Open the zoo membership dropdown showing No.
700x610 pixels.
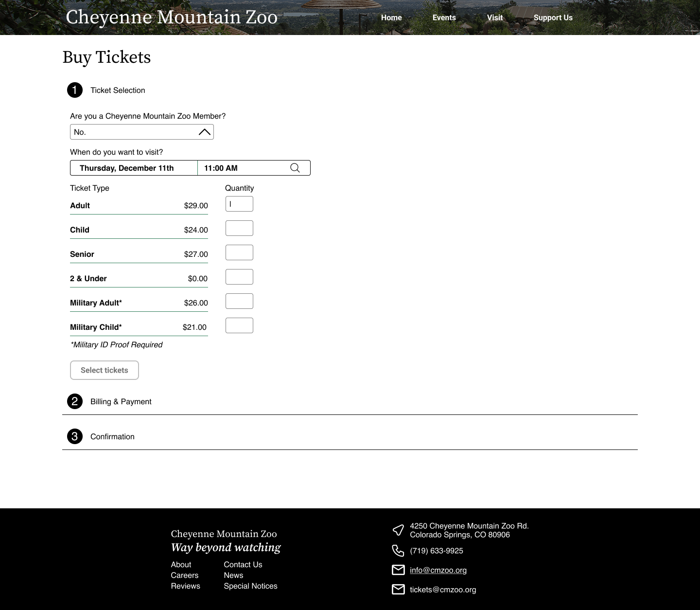pos(142,132)
